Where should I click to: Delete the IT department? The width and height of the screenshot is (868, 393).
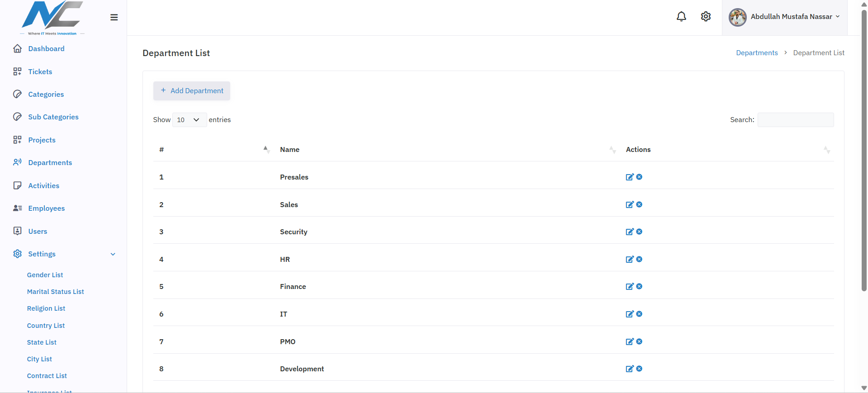tap(639, 314)
